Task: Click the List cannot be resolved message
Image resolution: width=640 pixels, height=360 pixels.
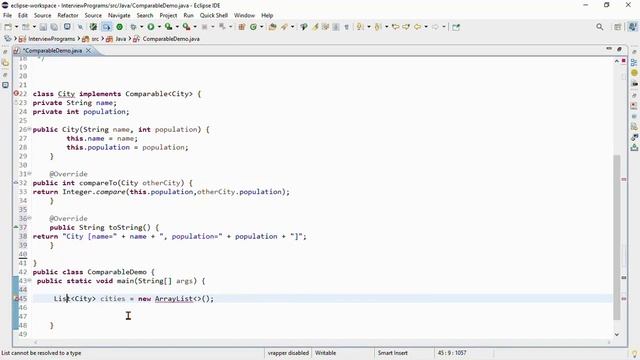Action: click(41, 353)
